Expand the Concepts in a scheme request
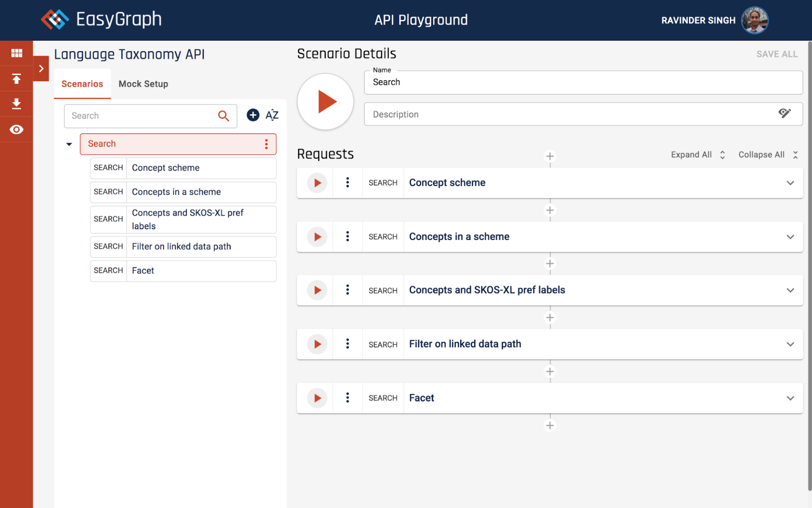Viewport: 812px width, 508px height. pos(790,237)
